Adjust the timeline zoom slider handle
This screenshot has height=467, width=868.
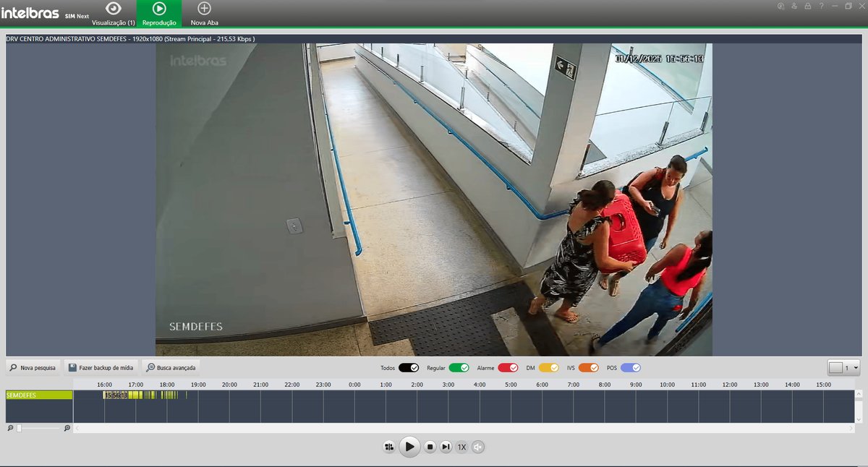[x=19, y=428]
